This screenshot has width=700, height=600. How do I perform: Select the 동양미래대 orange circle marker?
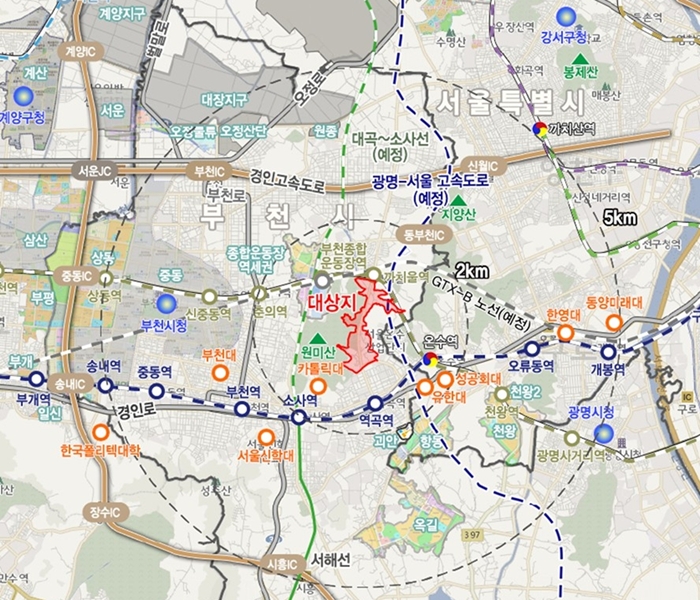614,322
